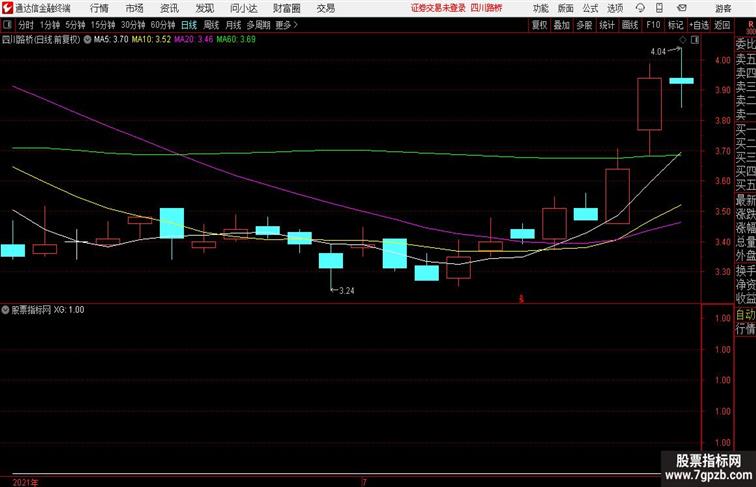756x487 pixels.
Task: Click the MA20: 3.46 indicator label
Action: click(x=193, y=40)
